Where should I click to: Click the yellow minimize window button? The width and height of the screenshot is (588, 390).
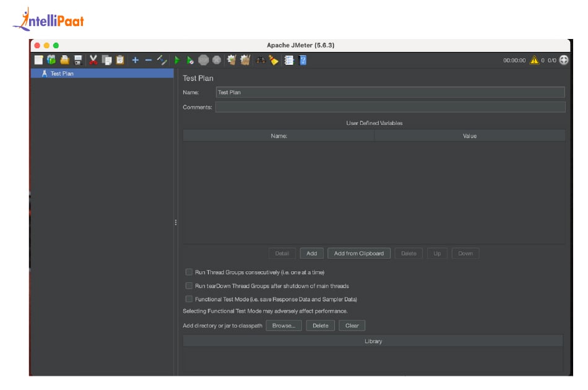[x=46, y=45]
